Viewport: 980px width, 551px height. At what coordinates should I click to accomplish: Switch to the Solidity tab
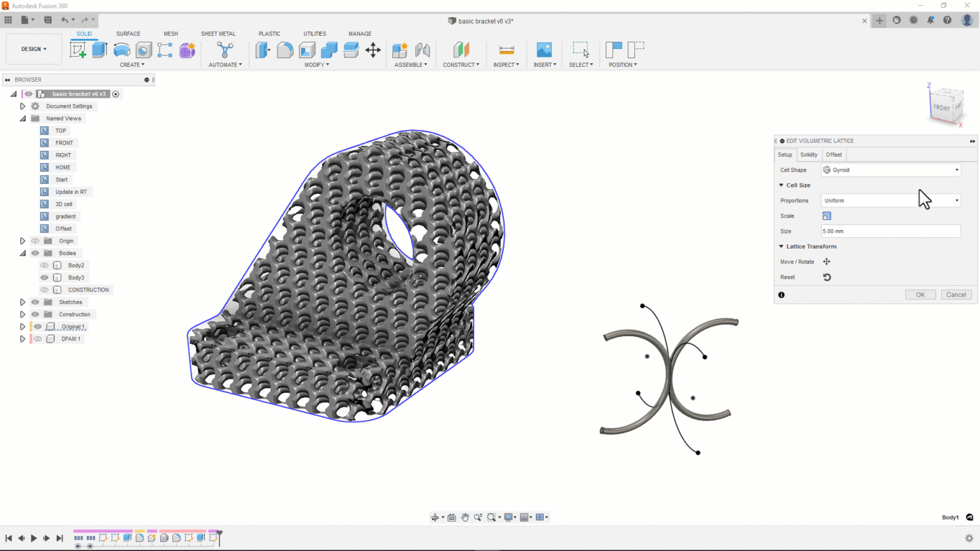(x=808, y=155)
